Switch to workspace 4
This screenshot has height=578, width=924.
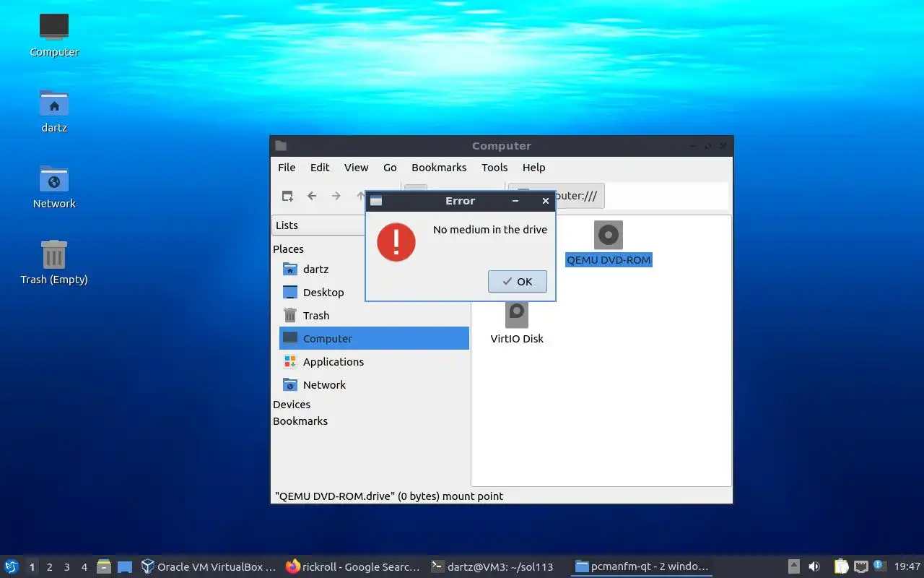point(84,567)
